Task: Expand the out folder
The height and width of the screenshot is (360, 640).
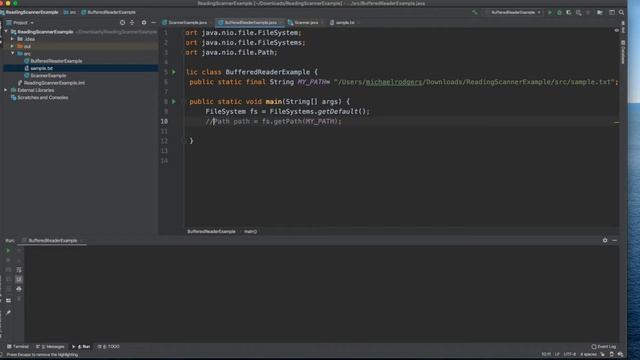Action: click(12, 46)
